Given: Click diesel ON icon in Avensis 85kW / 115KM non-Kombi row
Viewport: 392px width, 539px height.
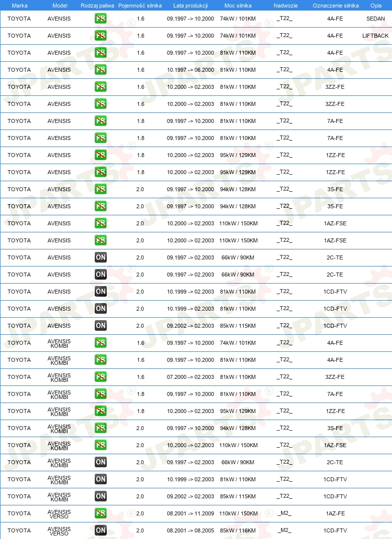Looking at the screenshot, I should tap(101, 326).
